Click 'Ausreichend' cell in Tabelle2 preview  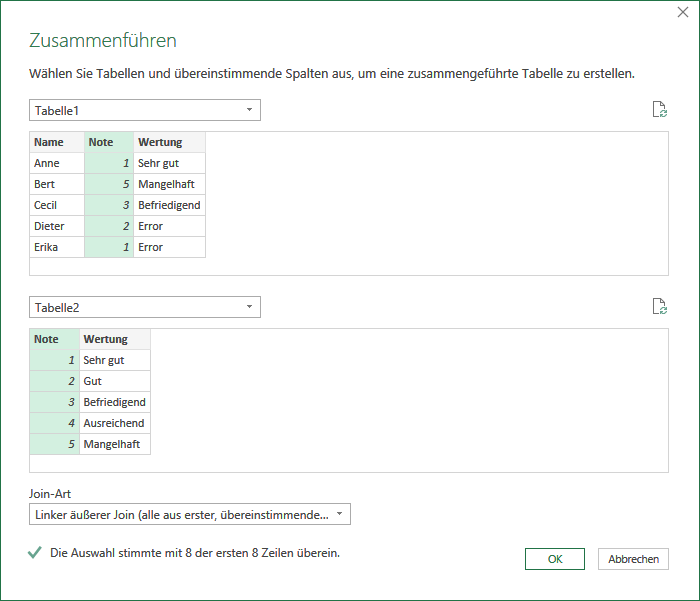(115, 423)
